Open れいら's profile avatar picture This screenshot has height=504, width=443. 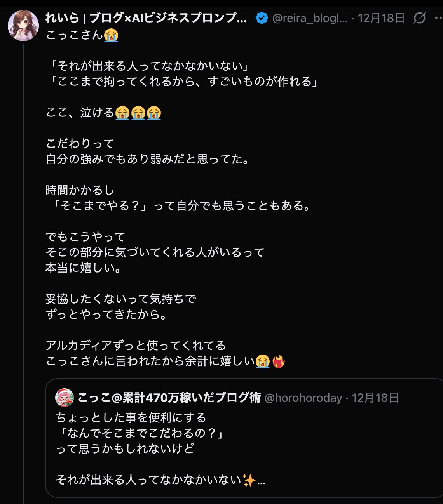pos(23,26)
